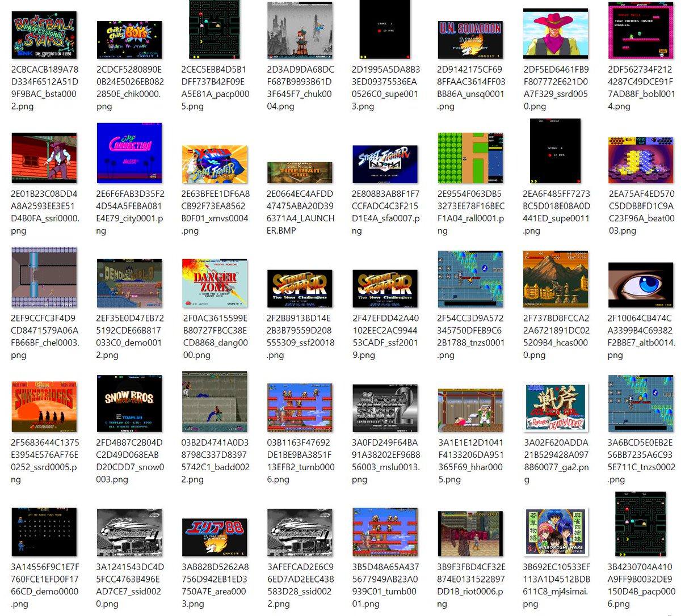
Task: Select the Baseball Stars Professional thumbnail
Action: pyautogui.click(x=44, y=35)
